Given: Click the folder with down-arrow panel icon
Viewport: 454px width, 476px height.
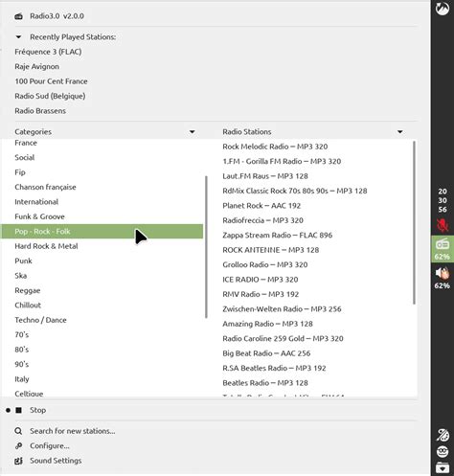Looking at the screenshot, I should (x=443, y=467).
